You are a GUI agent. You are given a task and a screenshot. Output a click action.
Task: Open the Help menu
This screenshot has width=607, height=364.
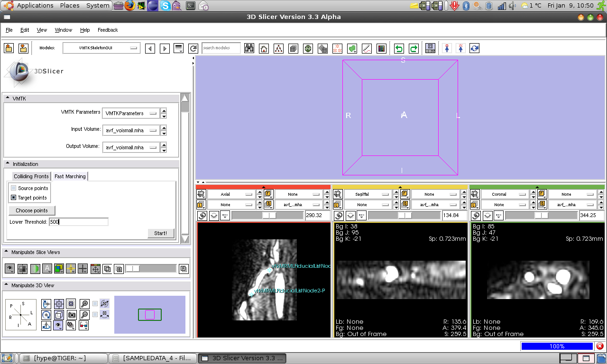coord(85,30)
